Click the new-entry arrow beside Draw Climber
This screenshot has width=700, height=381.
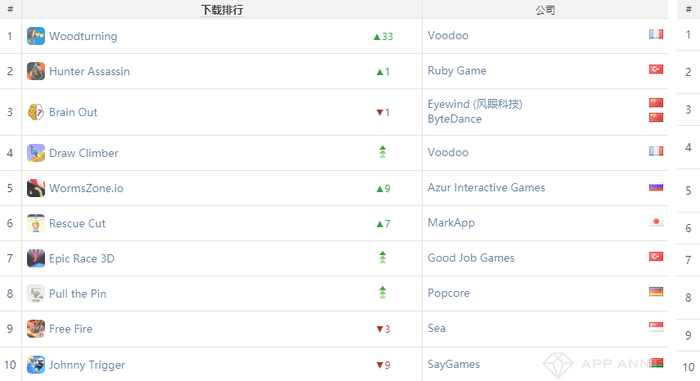click(x=383, y=152)
